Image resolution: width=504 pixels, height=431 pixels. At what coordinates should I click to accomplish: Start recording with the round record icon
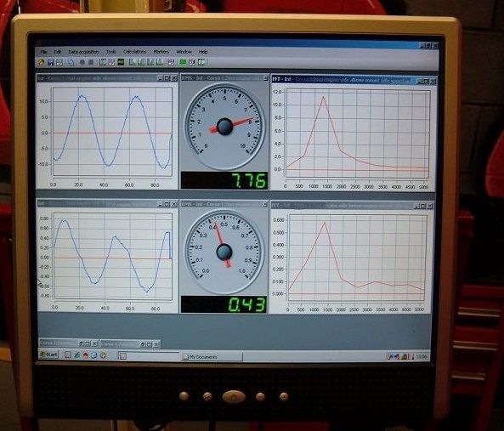(x=82, y=62)
